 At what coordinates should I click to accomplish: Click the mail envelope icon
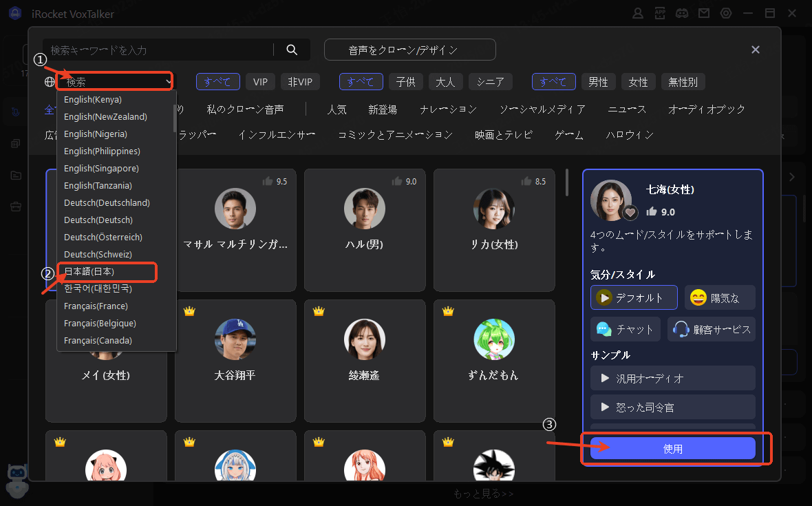pos(703,13)
